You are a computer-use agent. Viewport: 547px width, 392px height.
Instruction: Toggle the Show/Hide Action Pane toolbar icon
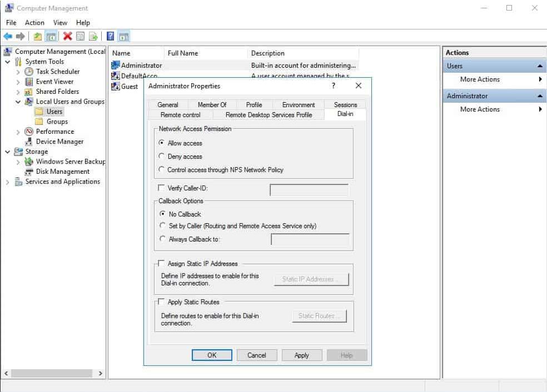click(124, 36)
